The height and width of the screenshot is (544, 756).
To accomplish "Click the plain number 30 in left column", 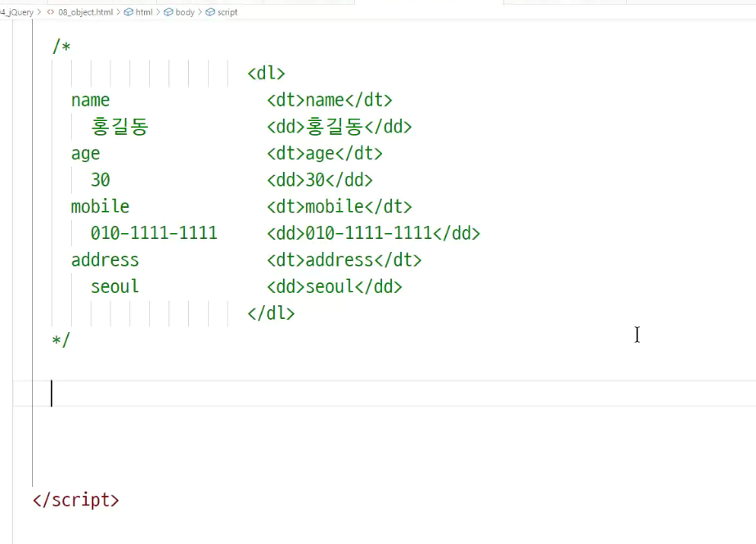I will pyautogui.click(x=101, y=180).
